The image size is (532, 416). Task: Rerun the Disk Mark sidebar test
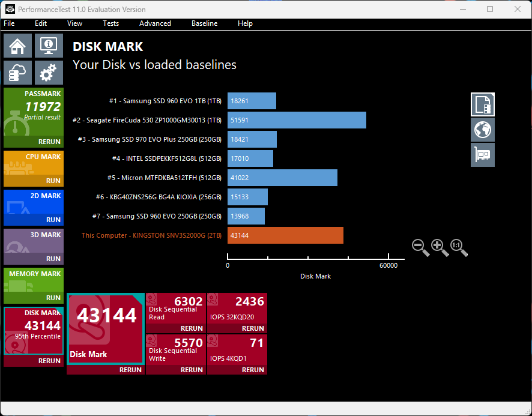point(34,361)
